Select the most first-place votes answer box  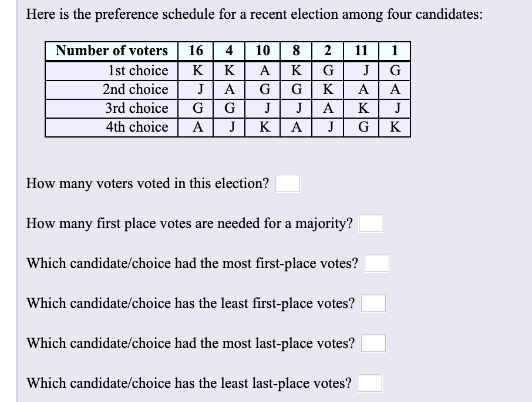(x=378, y=263)
